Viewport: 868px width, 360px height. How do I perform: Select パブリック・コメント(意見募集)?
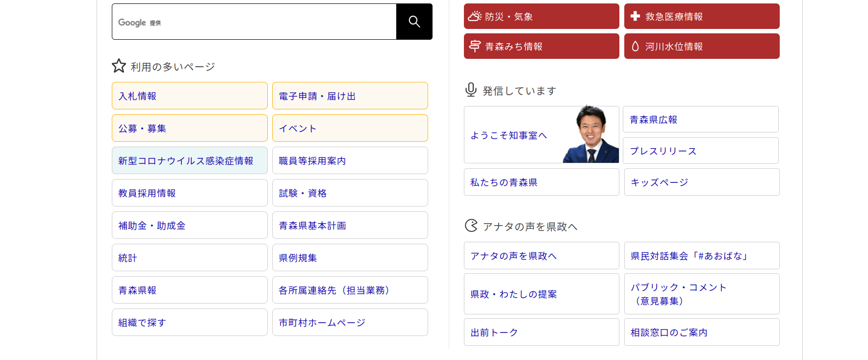[x=701, y=294]
